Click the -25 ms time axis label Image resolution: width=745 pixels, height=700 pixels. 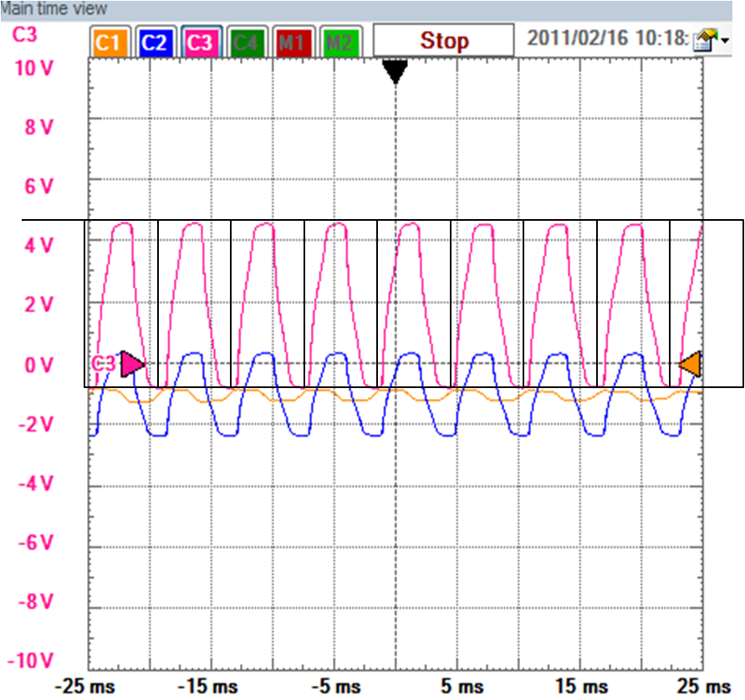click(81, 686)
